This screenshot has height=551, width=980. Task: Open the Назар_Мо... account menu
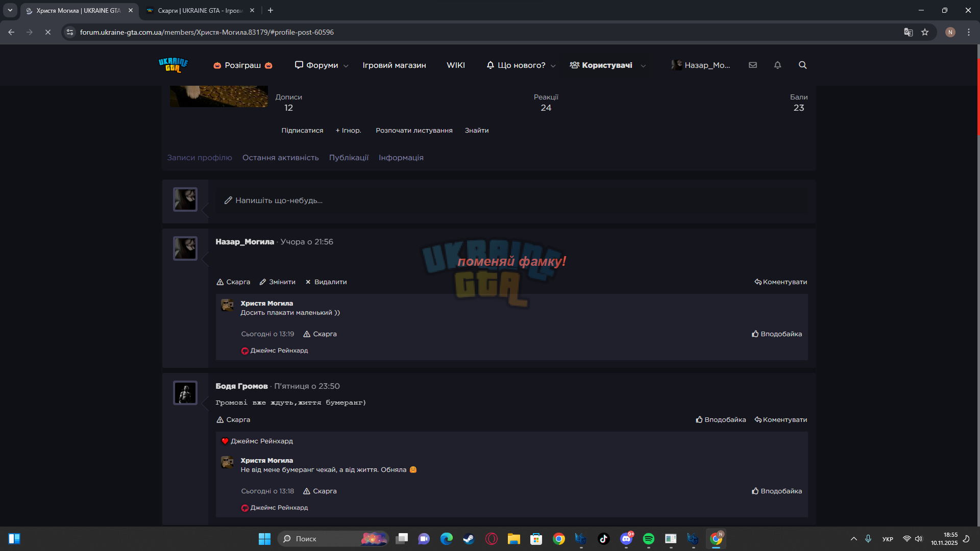(701, 65)
